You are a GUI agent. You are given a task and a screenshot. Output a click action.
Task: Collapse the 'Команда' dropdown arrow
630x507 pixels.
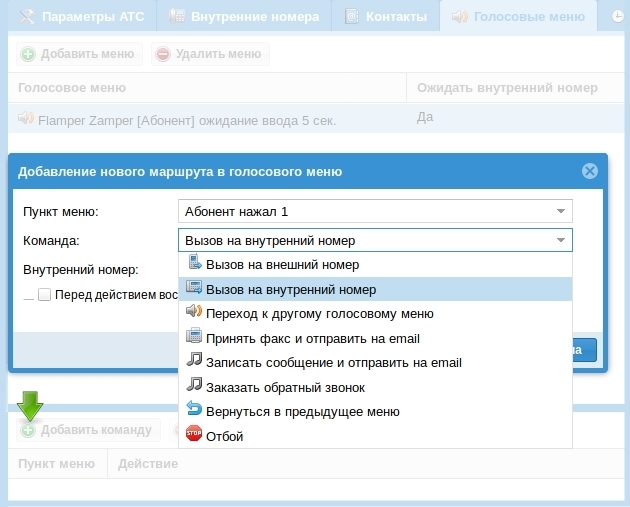(x=561, y=240)
